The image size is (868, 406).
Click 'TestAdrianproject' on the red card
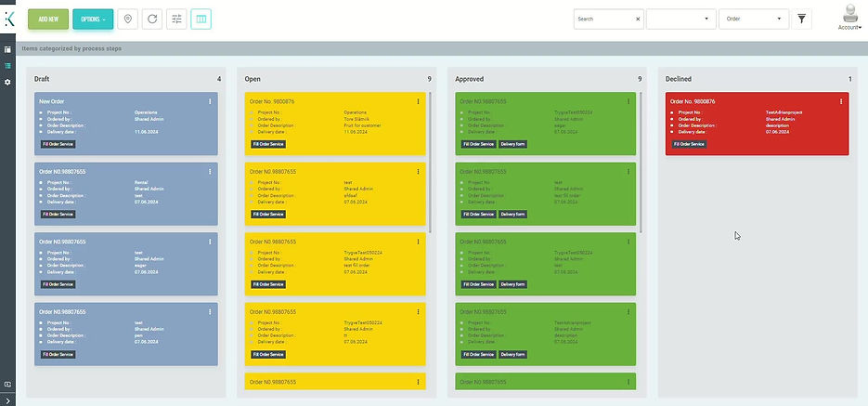[x=784, y=112]
